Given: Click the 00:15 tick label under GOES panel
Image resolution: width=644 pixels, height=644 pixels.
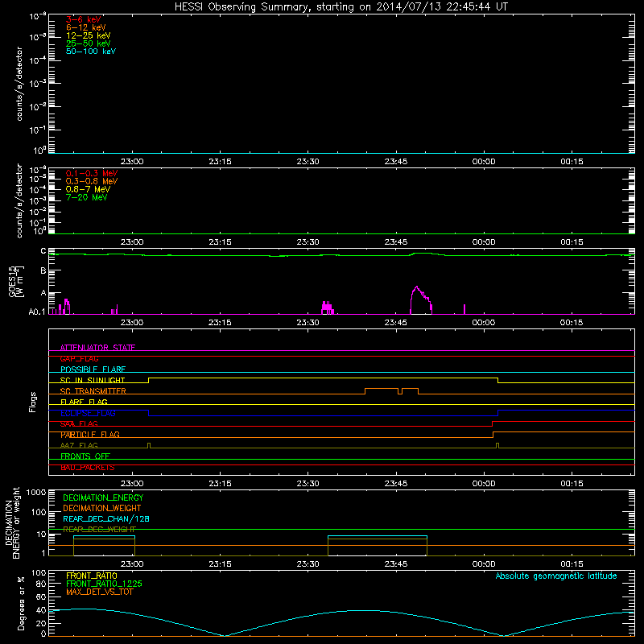Looking at the screenshot, I should (572, 323).
